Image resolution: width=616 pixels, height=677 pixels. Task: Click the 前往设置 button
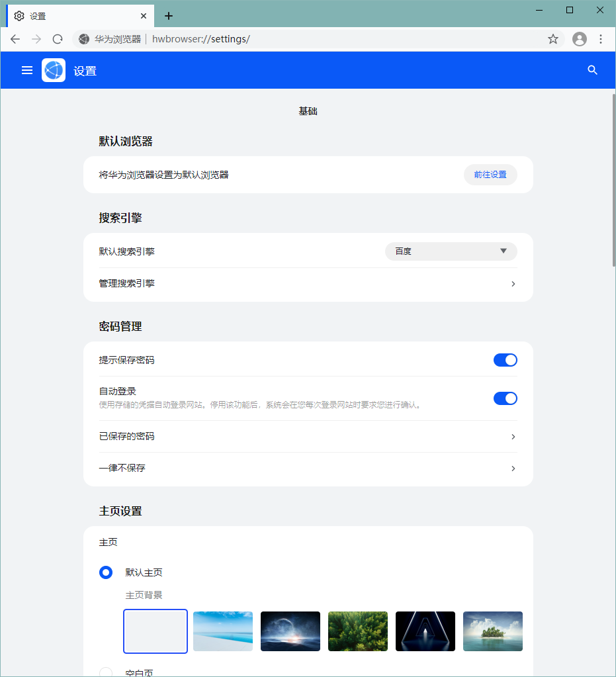(x=490, y=175)
